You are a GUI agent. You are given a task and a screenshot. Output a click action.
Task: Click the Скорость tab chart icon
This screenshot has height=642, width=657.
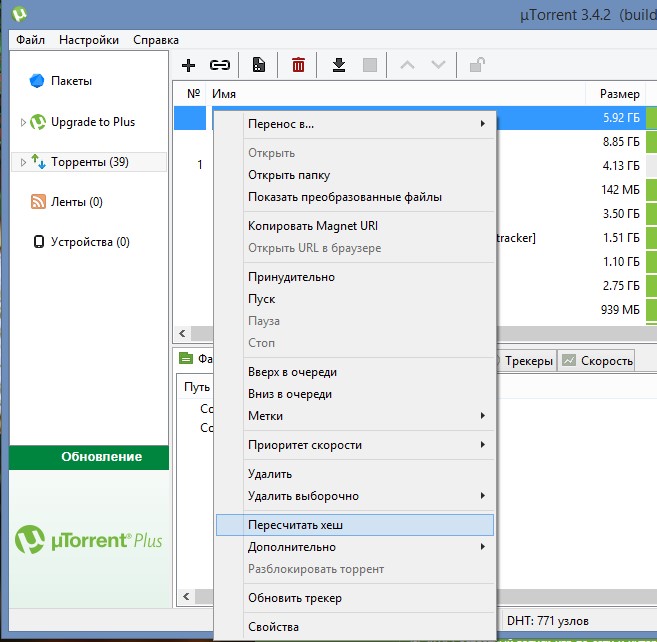[x=569, y=360]
